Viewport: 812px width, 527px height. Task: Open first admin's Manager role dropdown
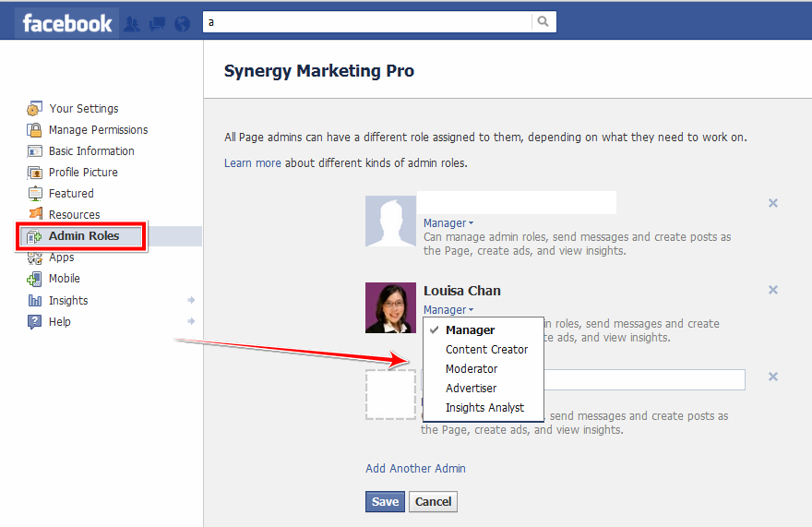[448, 222]
